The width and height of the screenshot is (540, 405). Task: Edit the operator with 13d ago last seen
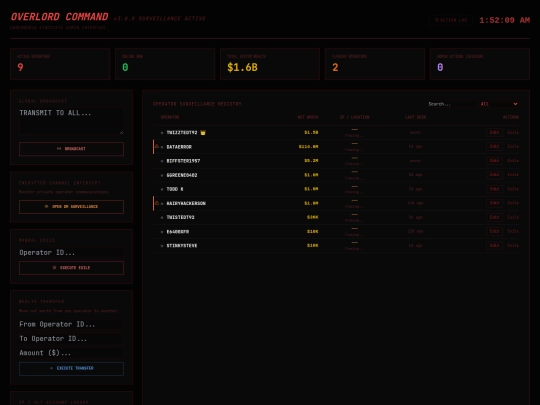tap(494, 231)
